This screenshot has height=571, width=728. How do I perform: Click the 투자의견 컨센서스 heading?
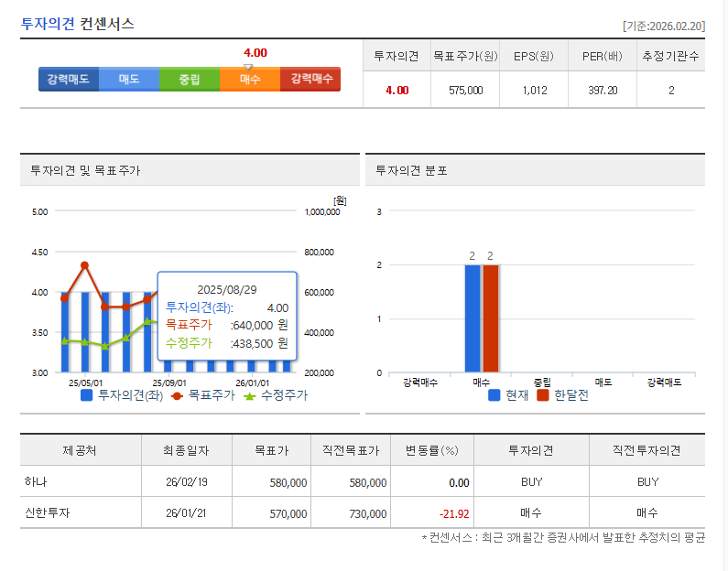[78, 23]
